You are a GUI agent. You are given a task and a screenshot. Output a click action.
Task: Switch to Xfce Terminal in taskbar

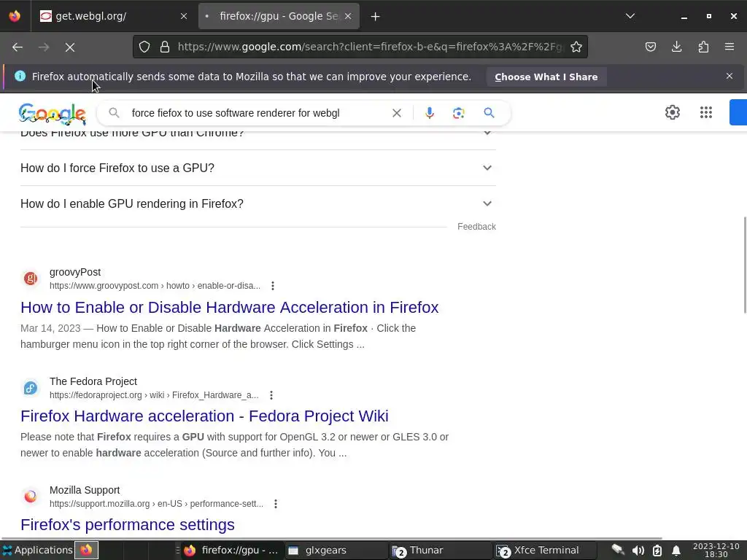point(544,550)
